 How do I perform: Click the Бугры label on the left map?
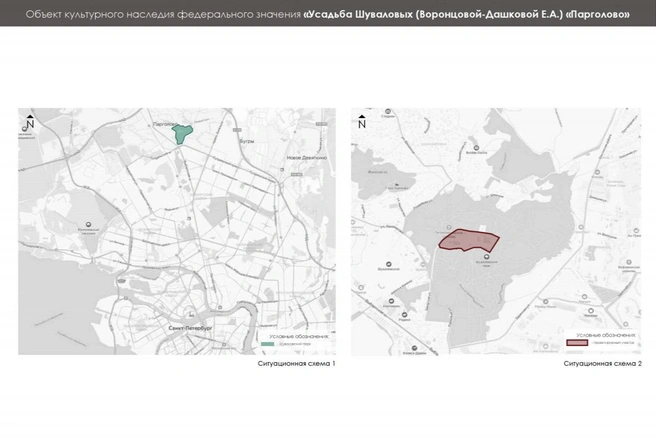coord(247,141)
